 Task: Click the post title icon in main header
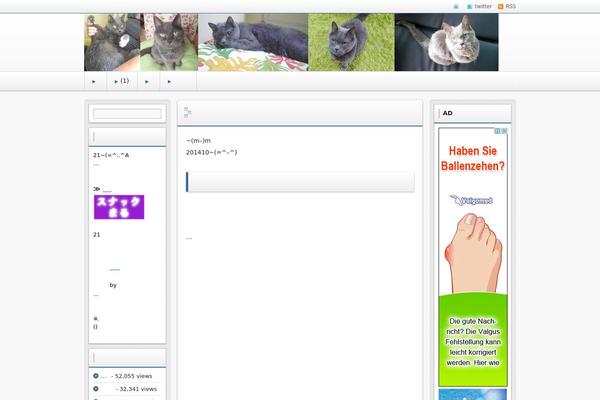tap(187, 113)
